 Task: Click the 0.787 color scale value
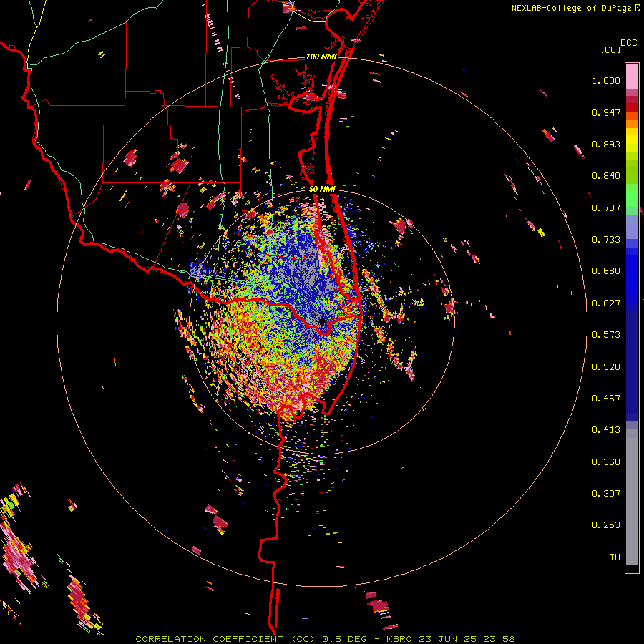click(x=606, y=208)
